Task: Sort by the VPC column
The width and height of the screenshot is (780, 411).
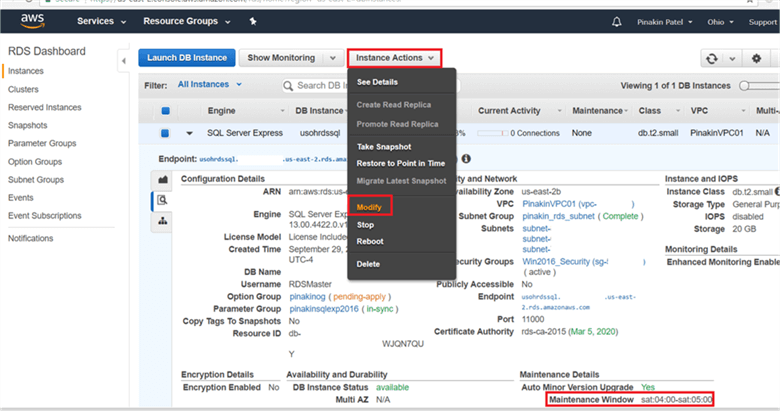Action: [699, 111]
